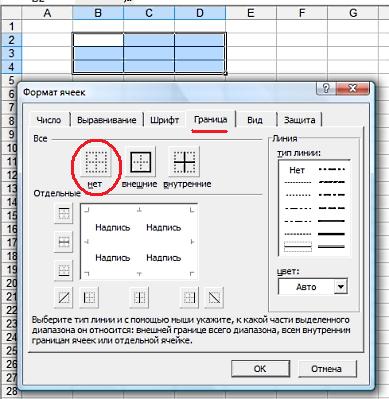Select row 2 header
This screenshot has height=399, width=389.
(11, 40)
